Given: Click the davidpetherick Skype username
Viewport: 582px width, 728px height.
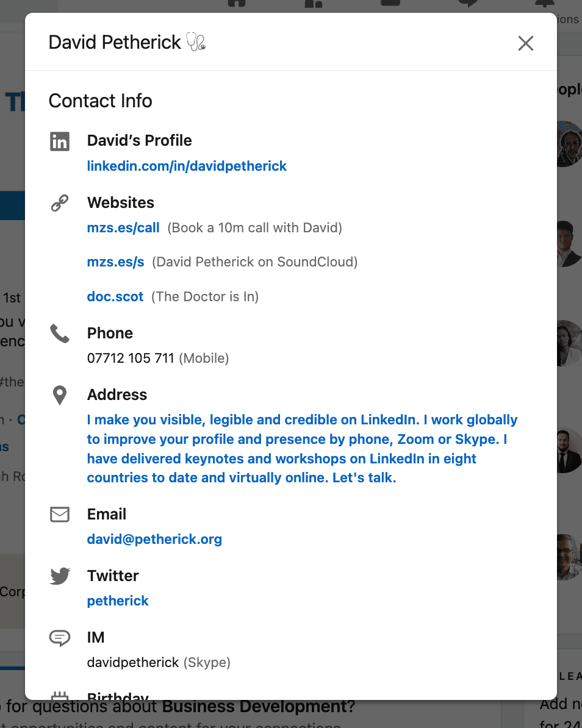Looking at the screenshot, I should 133,662.
